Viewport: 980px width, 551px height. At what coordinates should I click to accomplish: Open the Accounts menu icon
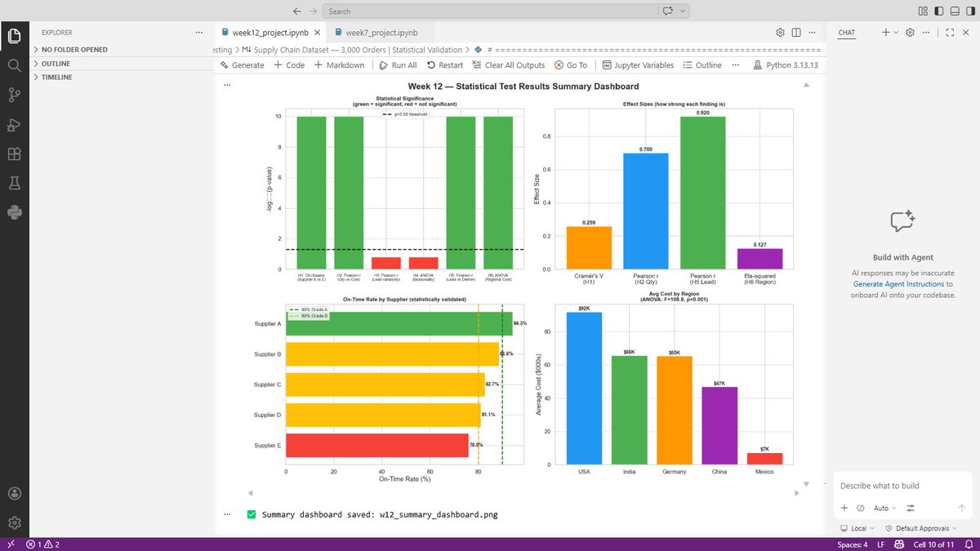14,493
